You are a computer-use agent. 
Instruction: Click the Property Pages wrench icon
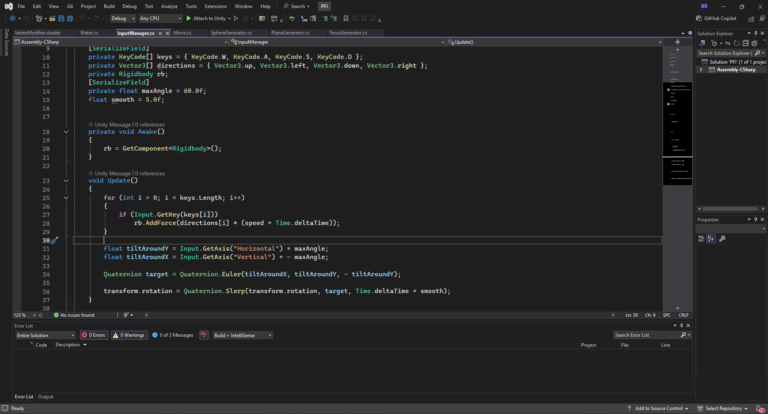click(x=722, y=239)
